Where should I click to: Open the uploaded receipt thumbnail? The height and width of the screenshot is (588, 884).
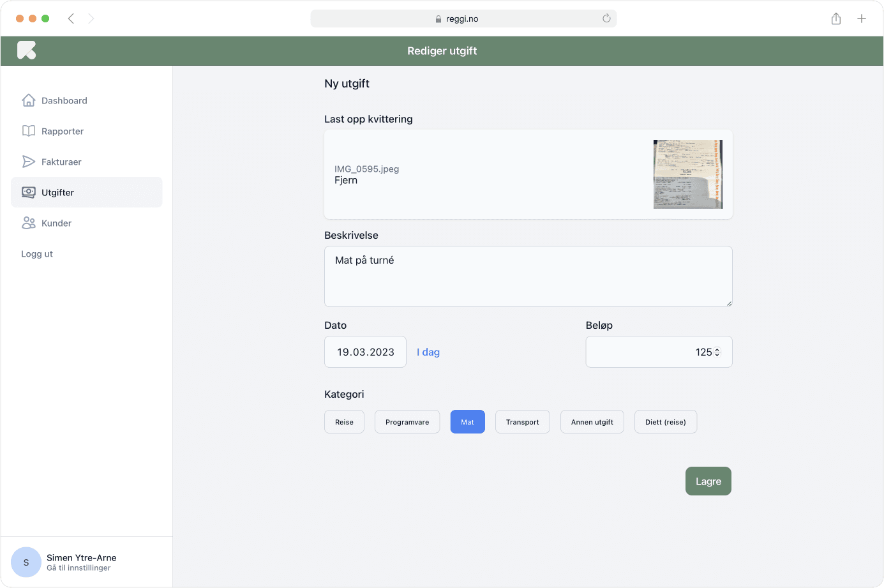[687, 174]
